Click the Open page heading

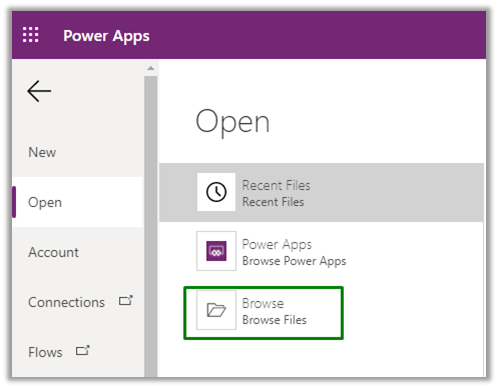[233, 122]
